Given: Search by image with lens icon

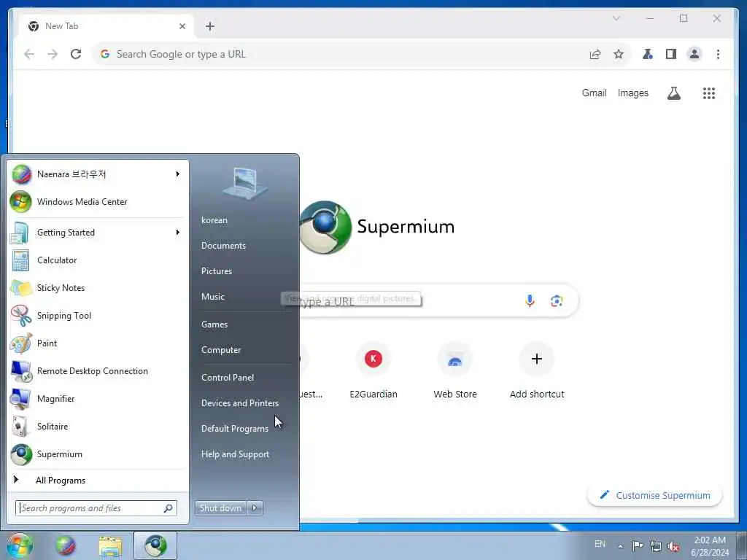Looking at the screenshot, I should 557,300.
